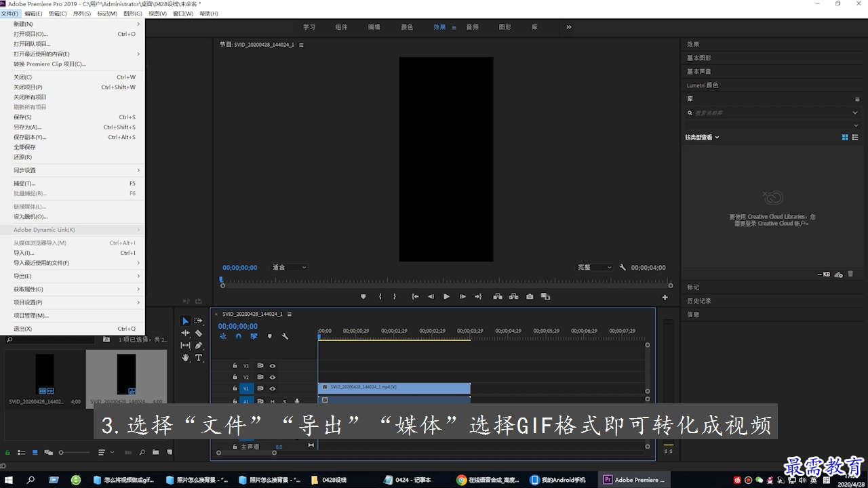Switch to the 编辑 workspace tab

pyautogui.click(x=374, y=27)
